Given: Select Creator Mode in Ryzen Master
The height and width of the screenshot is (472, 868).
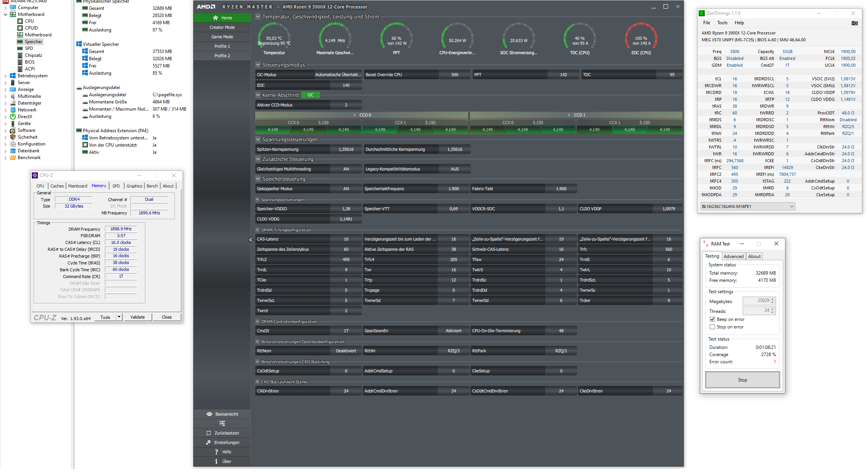Looking at the screenshot, I should (222, 27).
